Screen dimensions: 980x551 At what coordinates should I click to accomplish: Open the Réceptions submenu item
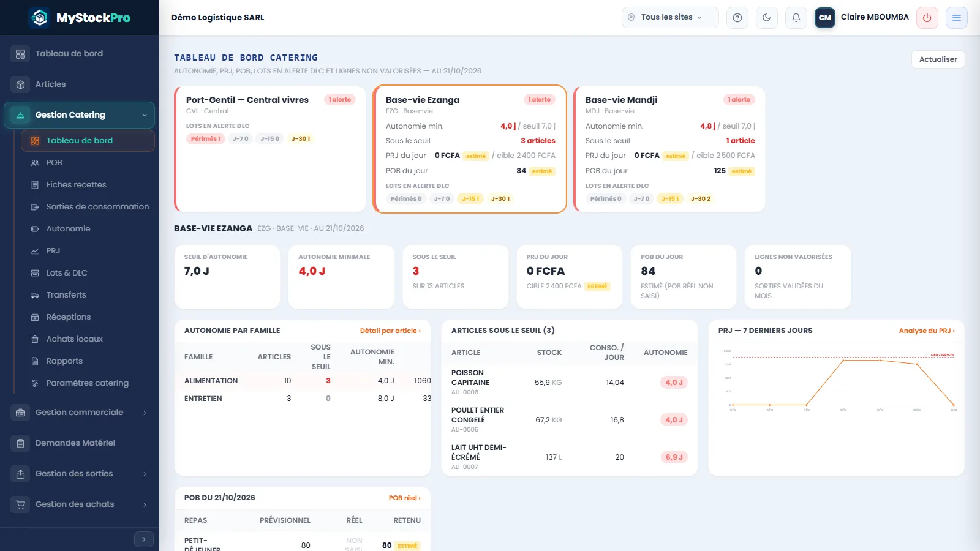pyautogui.click(x=88, y=317)
